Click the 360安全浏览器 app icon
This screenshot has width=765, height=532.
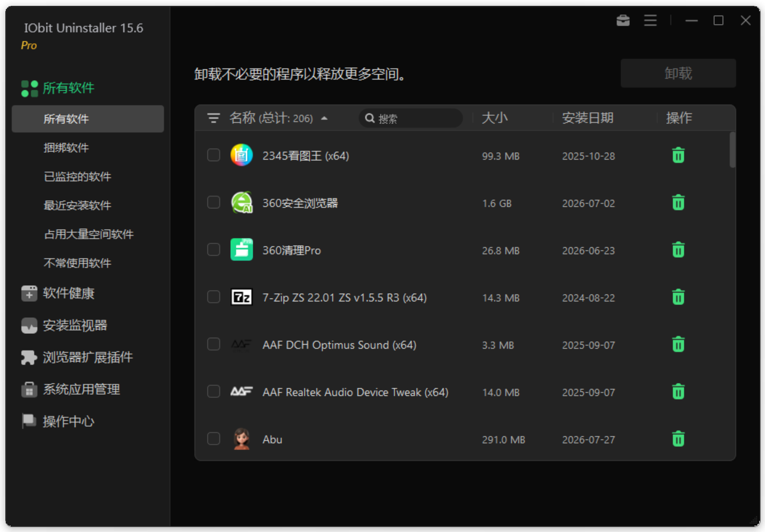(x=241, y=202)
